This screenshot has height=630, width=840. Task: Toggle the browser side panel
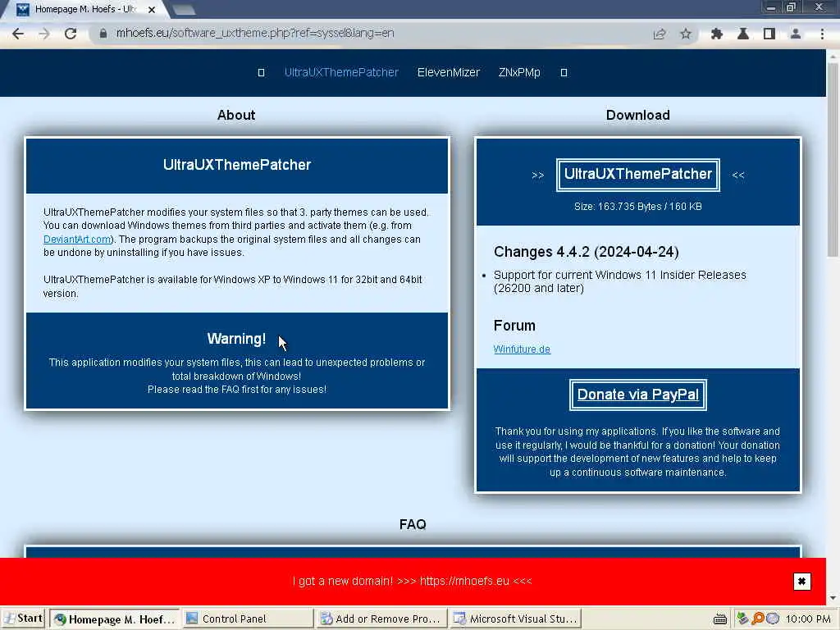(x=769, y=34)
